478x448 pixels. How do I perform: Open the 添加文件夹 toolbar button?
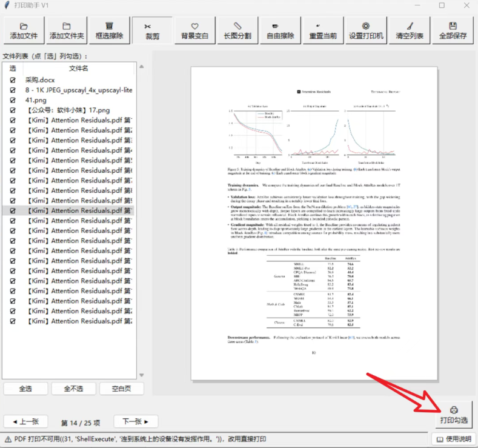67,31
